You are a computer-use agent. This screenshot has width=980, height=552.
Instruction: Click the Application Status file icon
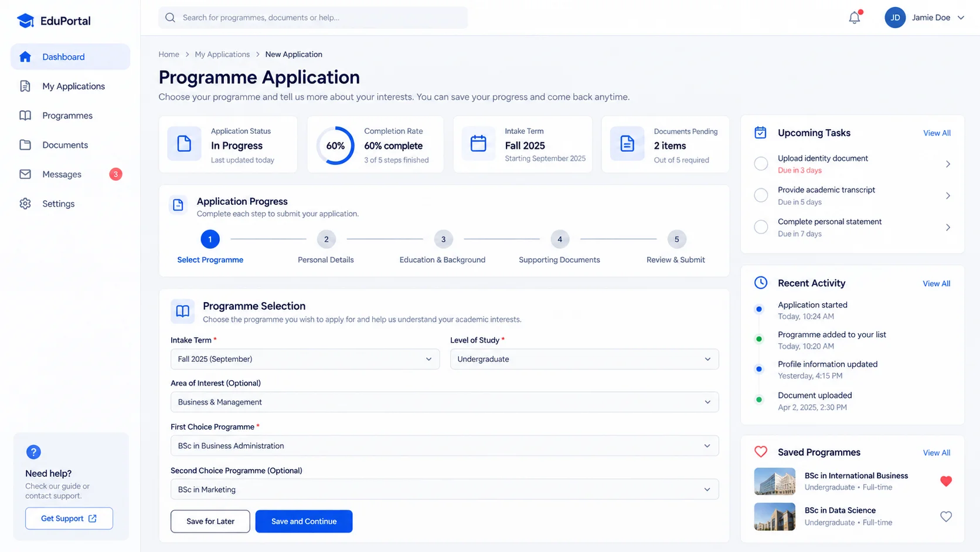click(x=184, y=144)
